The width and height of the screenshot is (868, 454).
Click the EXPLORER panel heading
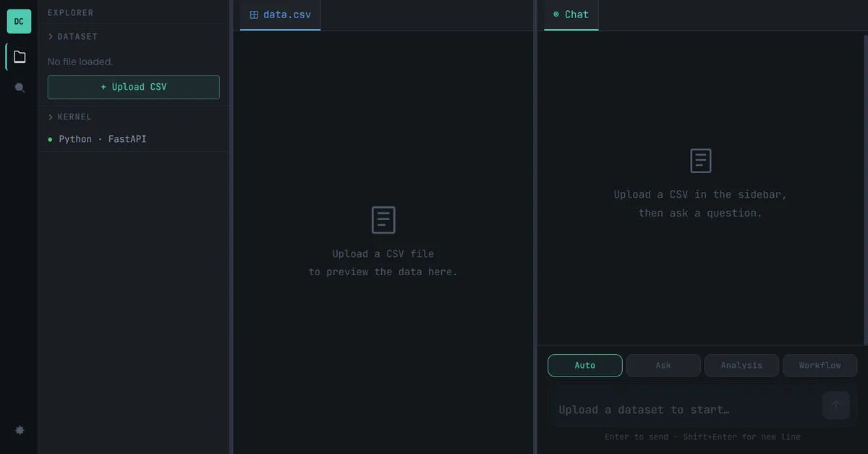click(x=70, y=12)
